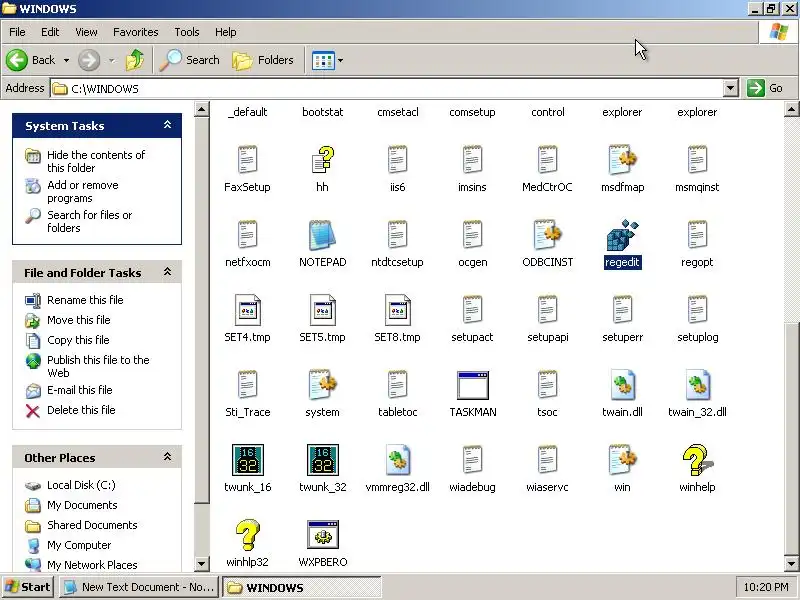Collapse the System Tasks panel
The image size is (800, 600).
tap(167, 125)
